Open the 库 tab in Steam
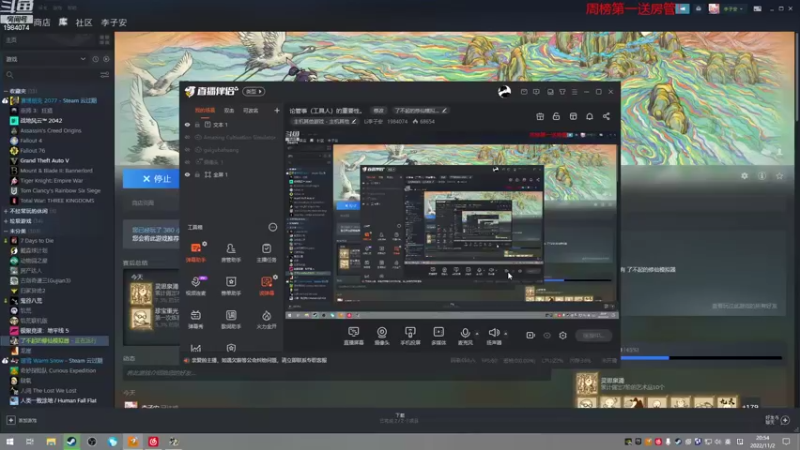 pos(63,22)
